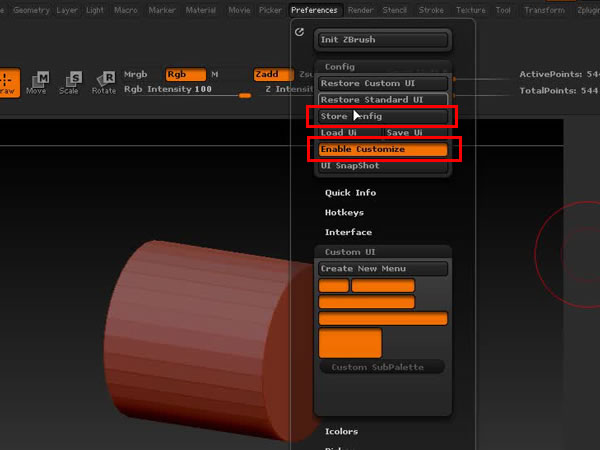
Task: Open the Render menu
Action: (x=360, y=10)
